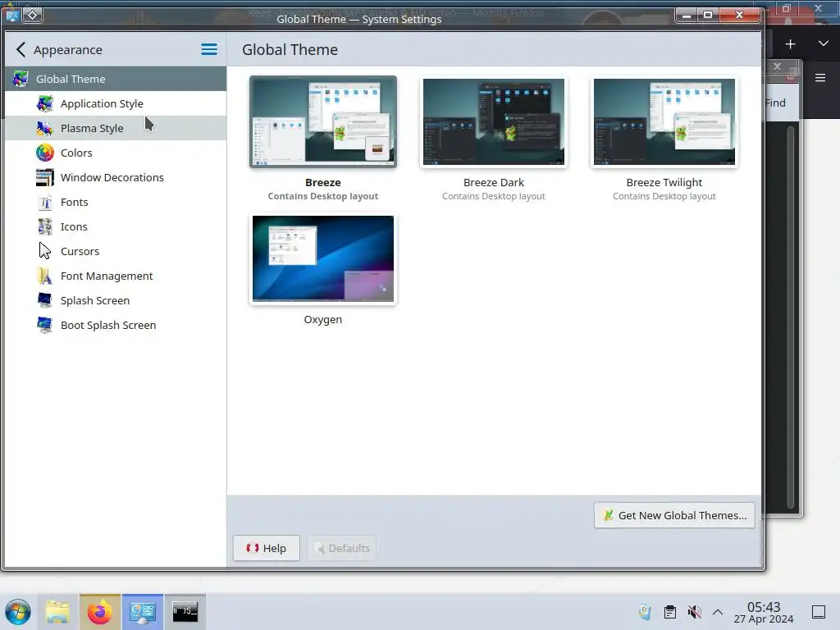Click the Icons category icon

45,226
